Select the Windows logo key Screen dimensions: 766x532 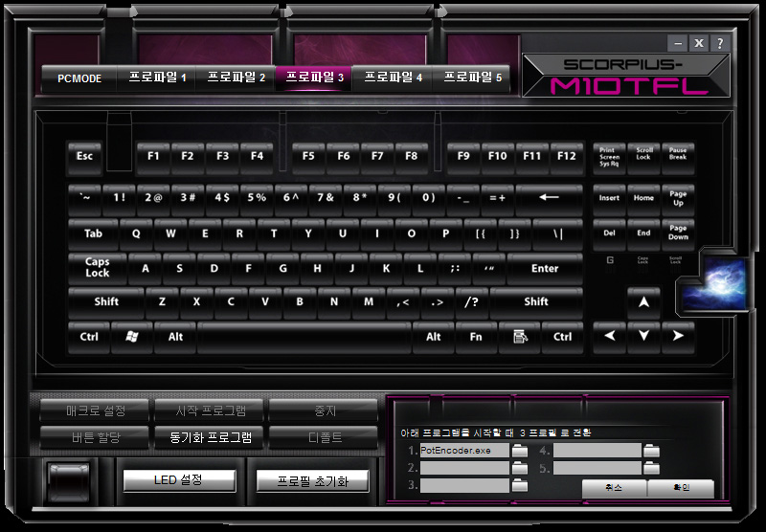click(x=131, y=336)
